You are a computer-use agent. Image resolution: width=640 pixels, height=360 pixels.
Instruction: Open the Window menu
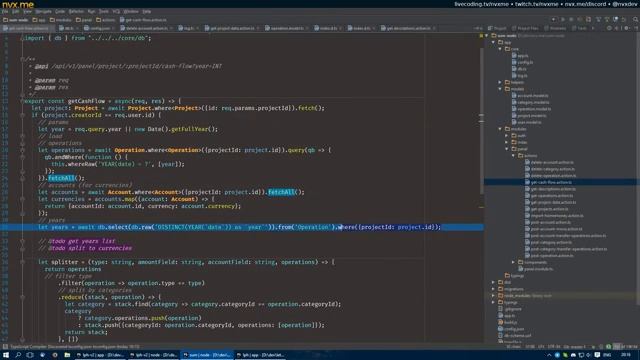[x=131, y=11]
